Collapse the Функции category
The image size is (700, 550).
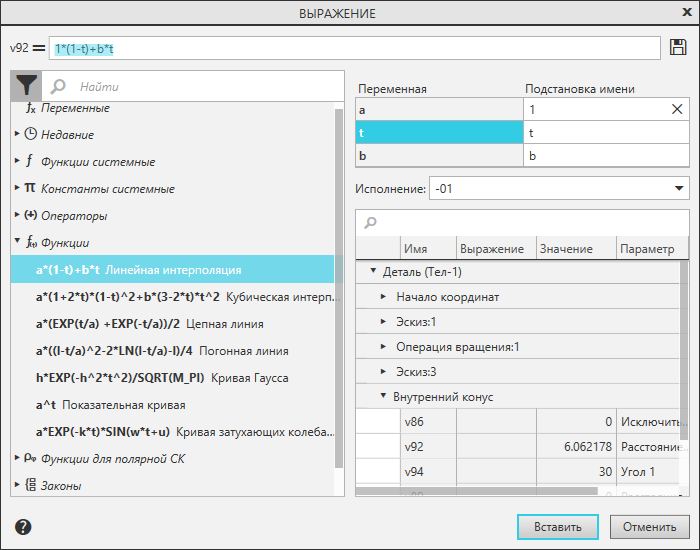click(x=17, y=242)
